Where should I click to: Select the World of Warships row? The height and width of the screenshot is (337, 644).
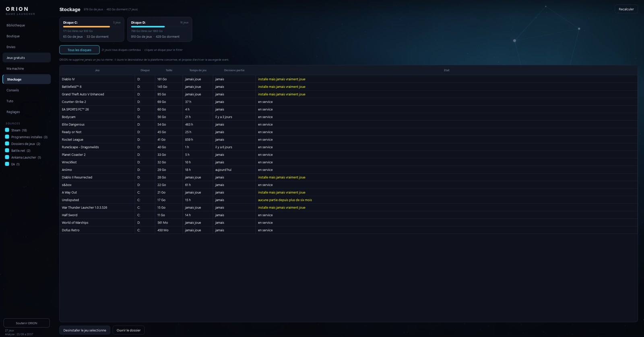pyautogui.click(x=349, y=223)
